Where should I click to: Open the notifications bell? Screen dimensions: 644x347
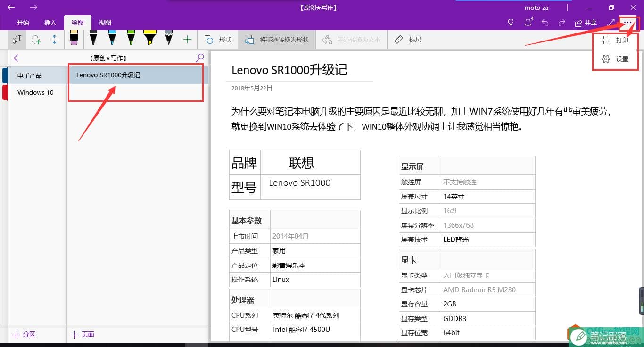[x=528, y=23]
